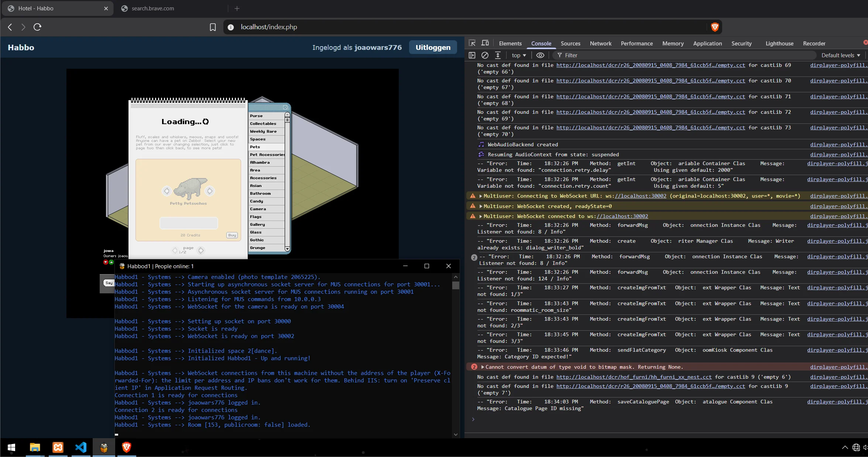868x457 pixels.
Task: Open live expression eye icon
Action: (540, 55)
